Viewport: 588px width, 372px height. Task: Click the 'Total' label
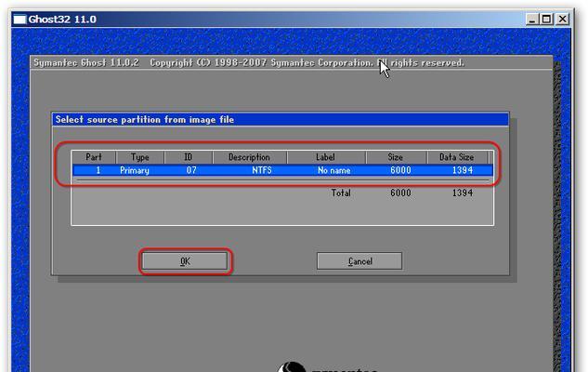[x=341, y=193]
